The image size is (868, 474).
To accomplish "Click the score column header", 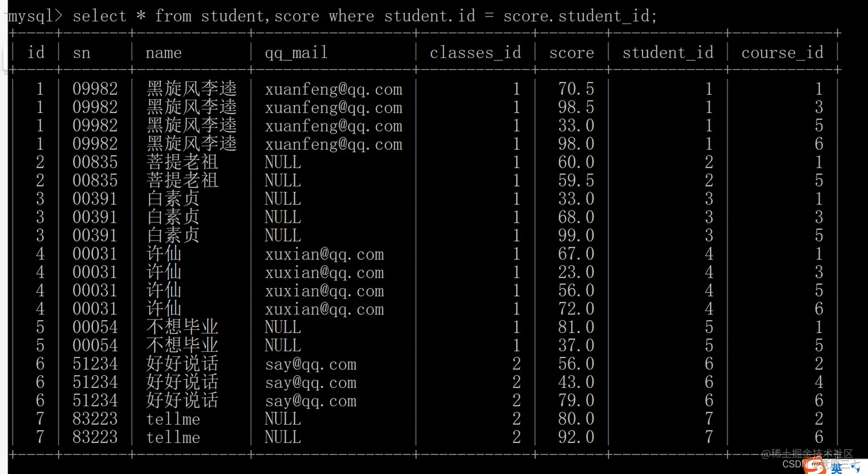I will 572,53.
